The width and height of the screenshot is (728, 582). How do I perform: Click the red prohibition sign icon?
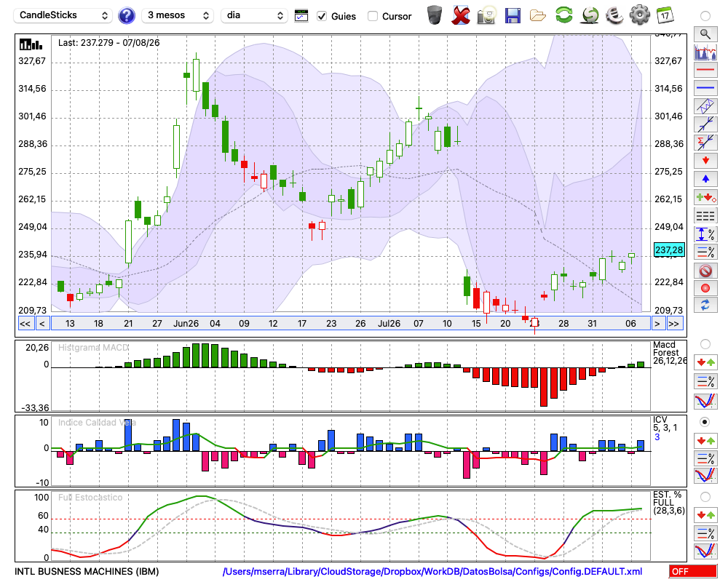pyautogui.click(x=705, y=271)
